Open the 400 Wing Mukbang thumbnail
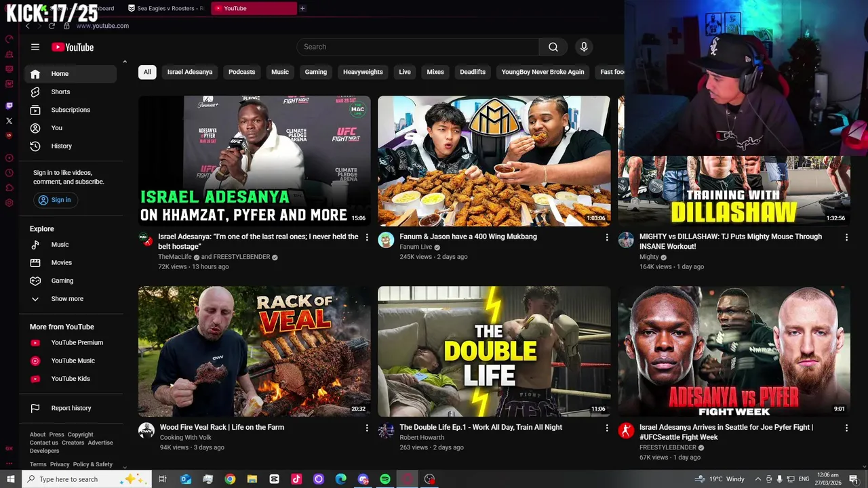Viewport: 868px width, 488px height. click(x=494, y=161)
